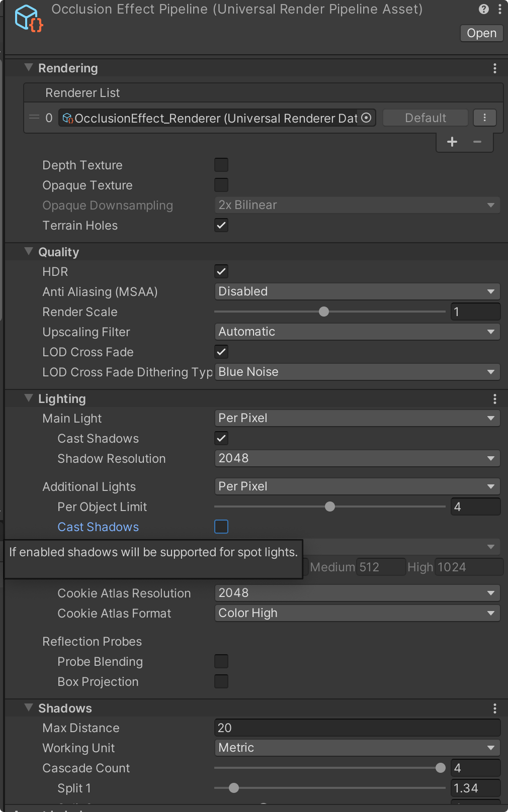The image size is (508, 812).
Task: Open the object picker for OcclusionEffect_Renderer
Action: pos(366,118)
